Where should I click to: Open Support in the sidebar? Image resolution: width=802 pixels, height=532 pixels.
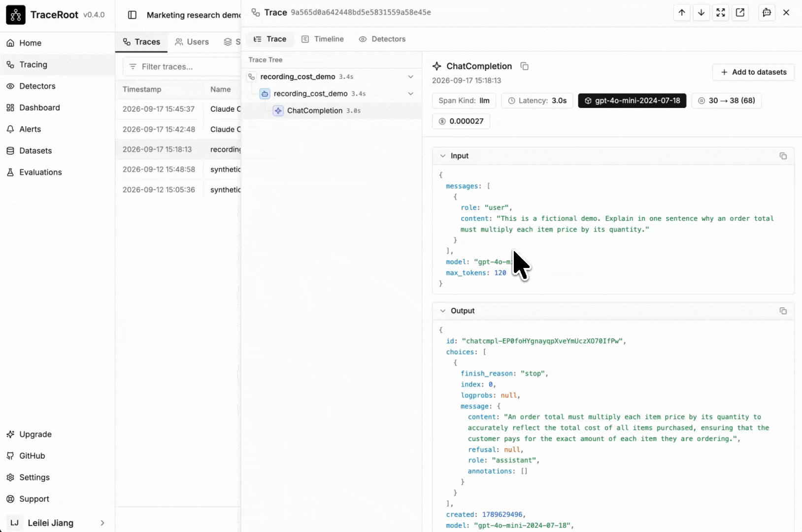(x=57, y=499)
